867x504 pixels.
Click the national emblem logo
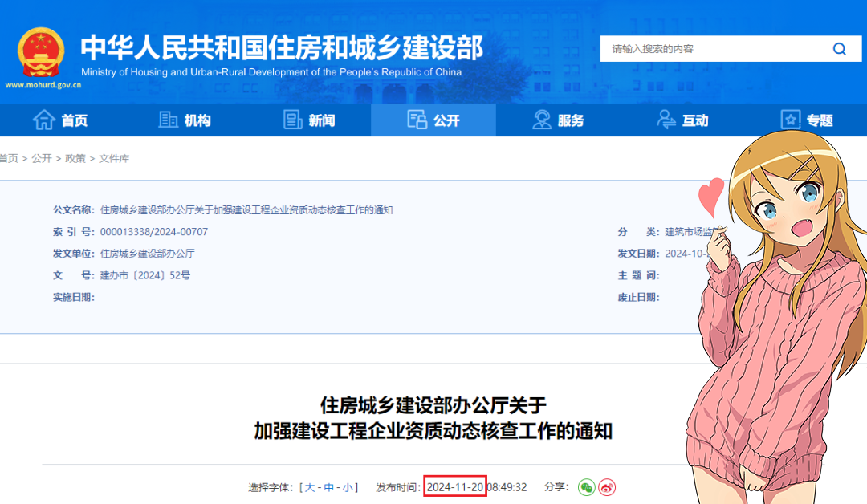40,52
